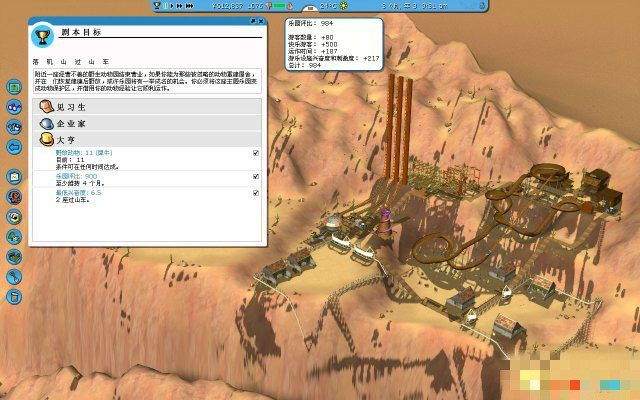640x400 pixels.
Task: Click the guest count 1076 in top bar
Action: click(256, 6)
